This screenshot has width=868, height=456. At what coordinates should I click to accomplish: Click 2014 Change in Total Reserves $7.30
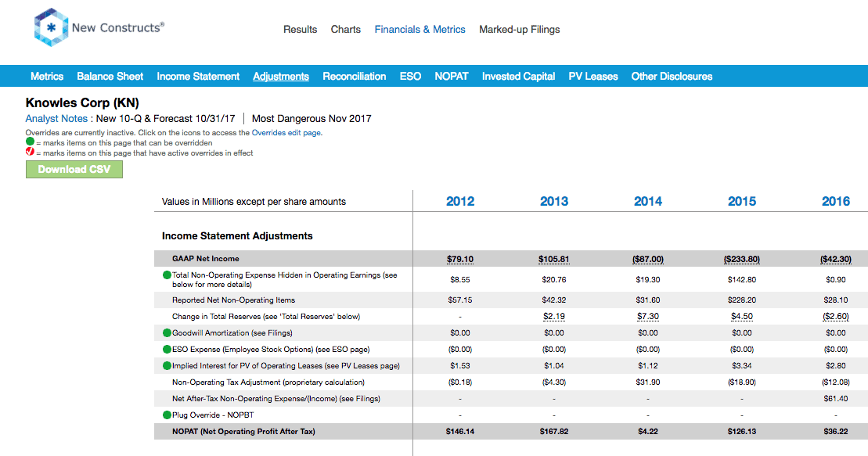click(x=648, y=317)
